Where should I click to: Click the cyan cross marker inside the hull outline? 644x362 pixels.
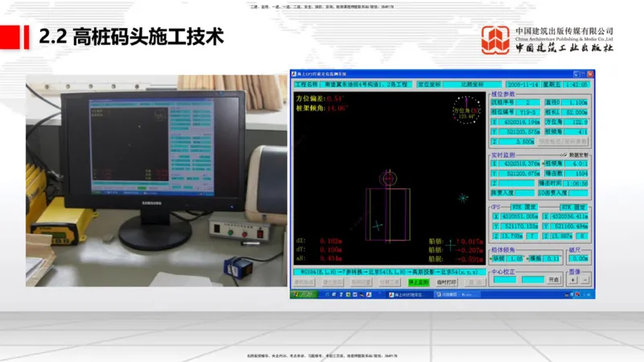pos(377,225)
